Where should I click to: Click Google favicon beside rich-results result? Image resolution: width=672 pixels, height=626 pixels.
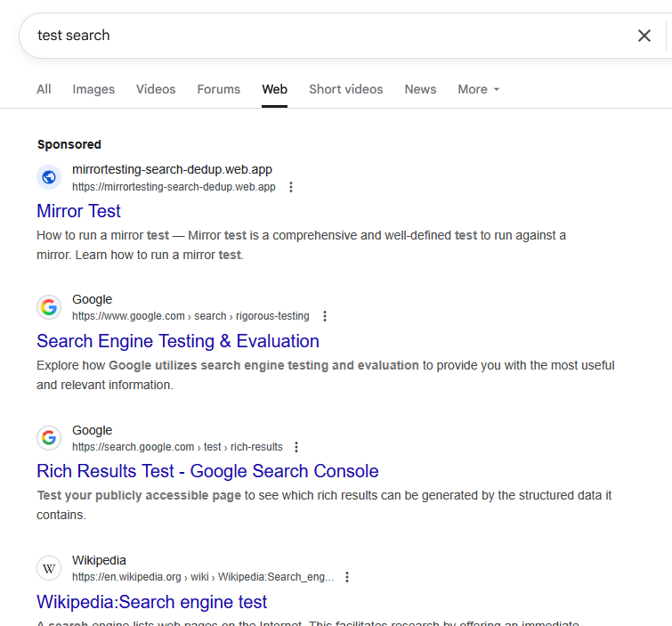point(49,438)
